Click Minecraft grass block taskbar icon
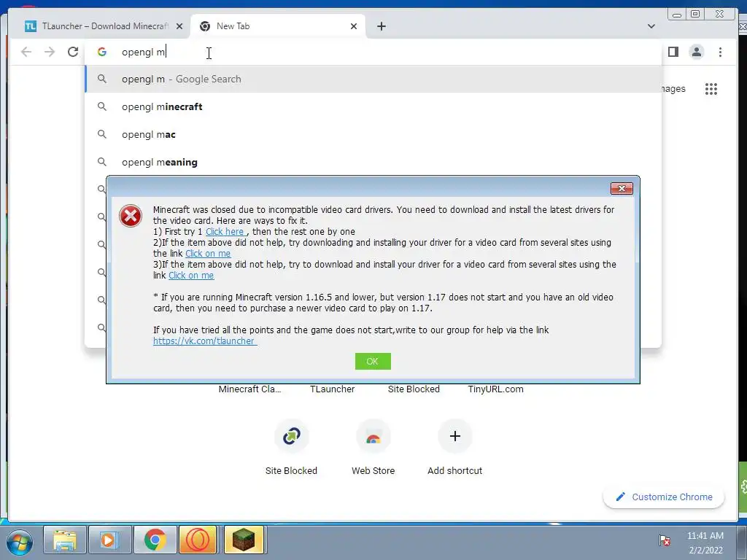Viewport: 747px width, 560px height. coord(244,540)
